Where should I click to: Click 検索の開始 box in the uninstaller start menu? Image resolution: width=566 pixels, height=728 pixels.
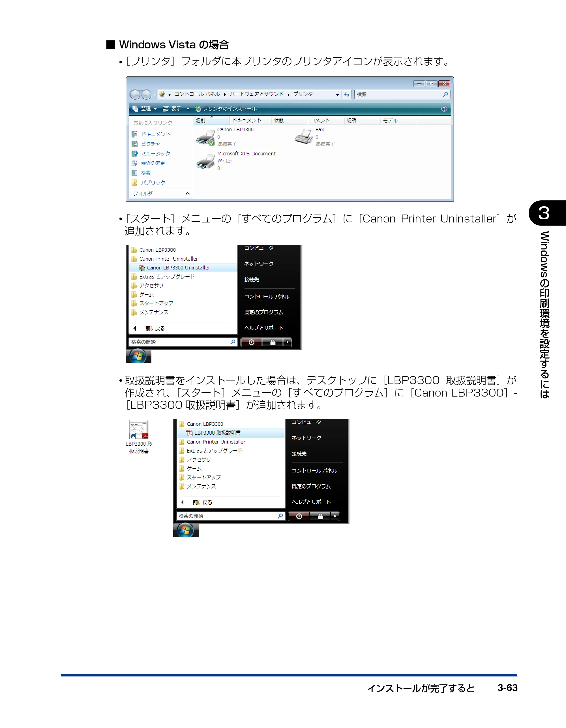pyautogui.click(x=183, y=342)
